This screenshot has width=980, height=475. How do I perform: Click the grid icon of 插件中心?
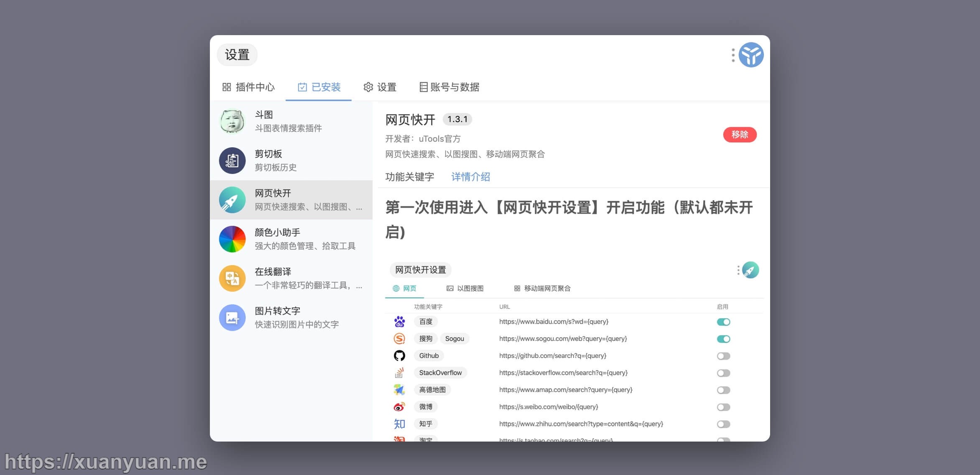[x=227, y=87]
